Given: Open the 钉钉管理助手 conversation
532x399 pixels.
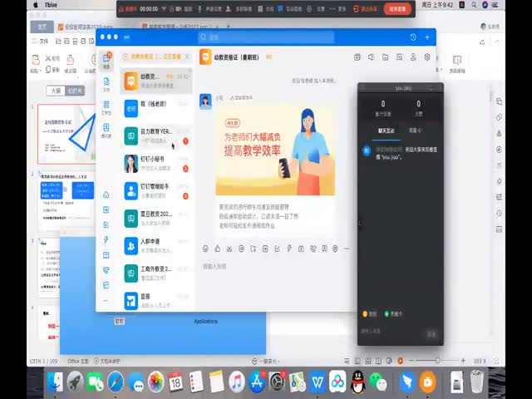Looking at the screenshot, I should [x=156, y=190].
